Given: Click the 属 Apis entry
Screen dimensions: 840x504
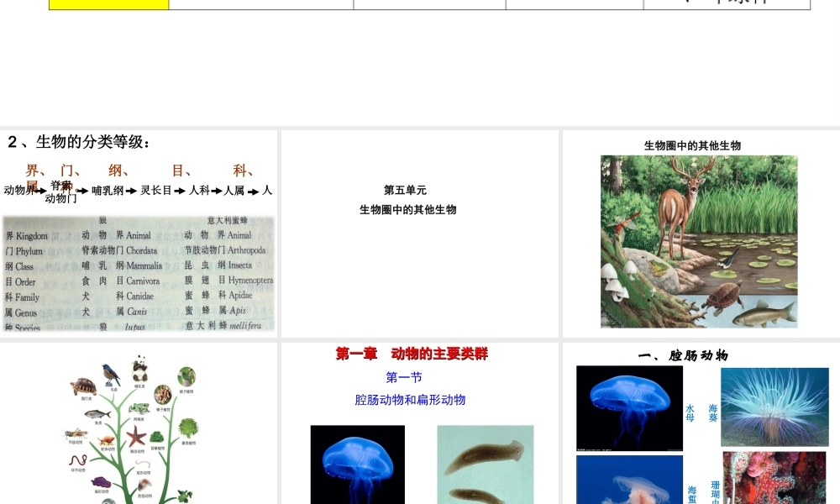Looking at the screenshot, I should (232, 310).
